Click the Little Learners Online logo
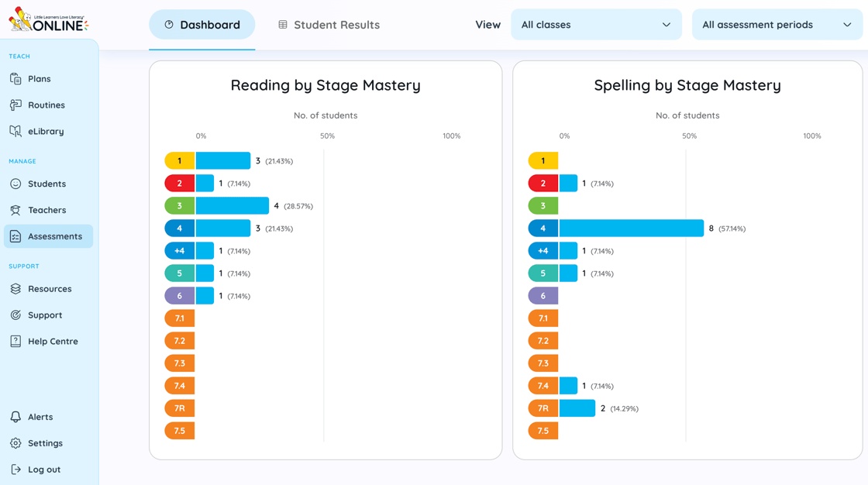Screen dimensions: 868x485 point(48,20)
